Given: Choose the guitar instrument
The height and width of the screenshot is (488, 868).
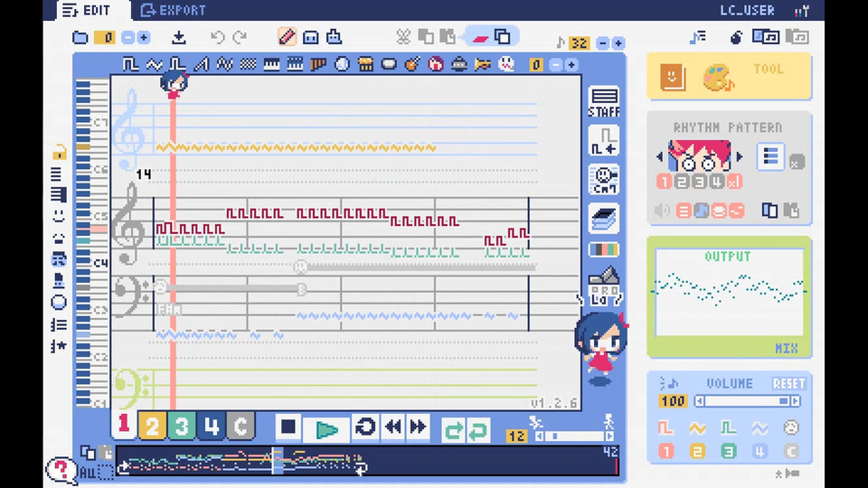Looking at the screenshot, I should click(412, 64).
